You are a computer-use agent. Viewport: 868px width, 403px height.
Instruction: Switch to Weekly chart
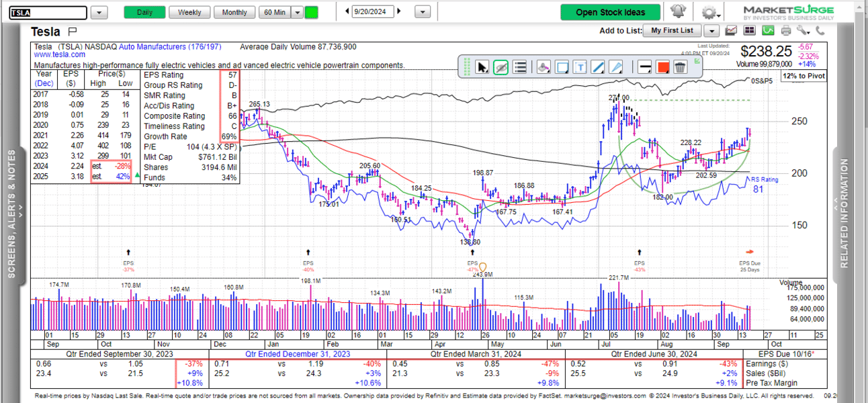[x=189, y=12]
